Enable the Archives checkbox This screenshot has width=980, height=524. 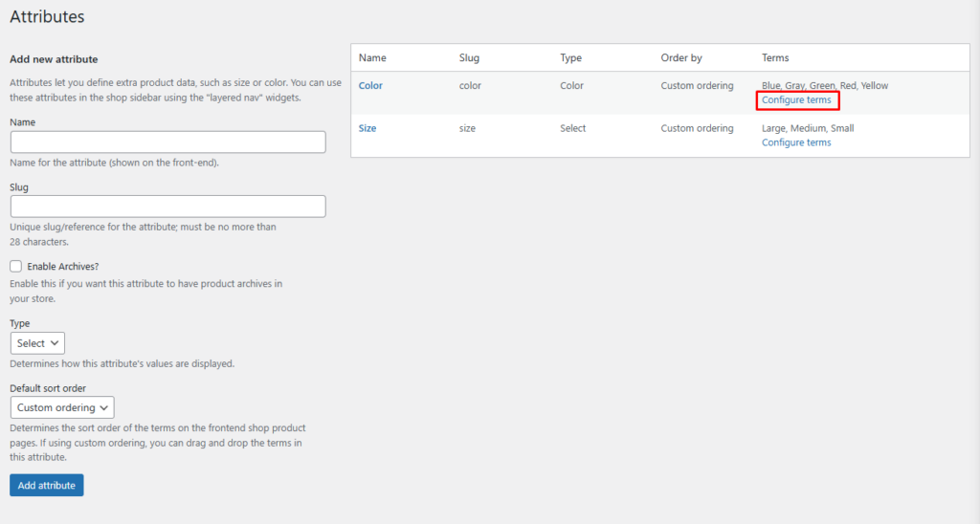pyautogui.click(x=15, y=266)
